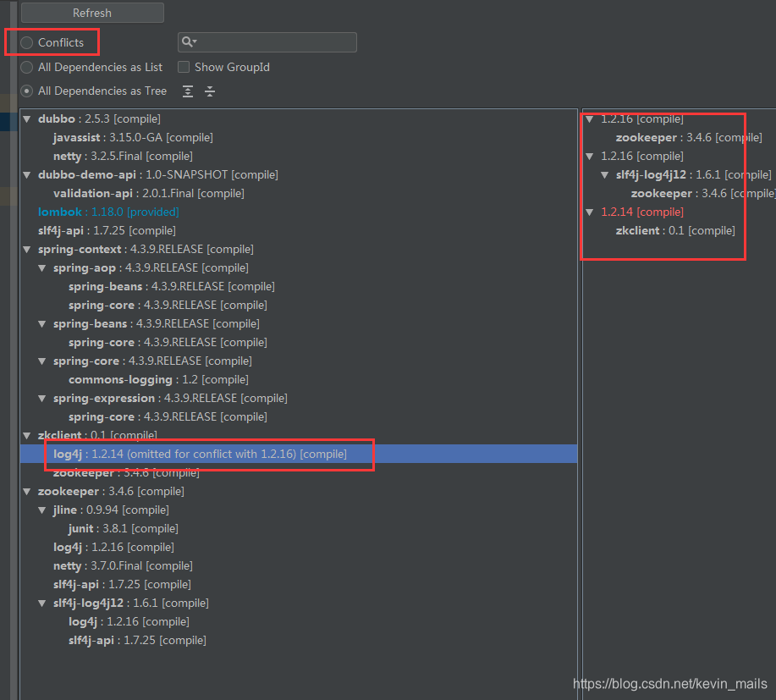Screen dimensions: 776x700
Task: Collapse slf4j-log4j12 node in right panel
Action: pos(605,174)
